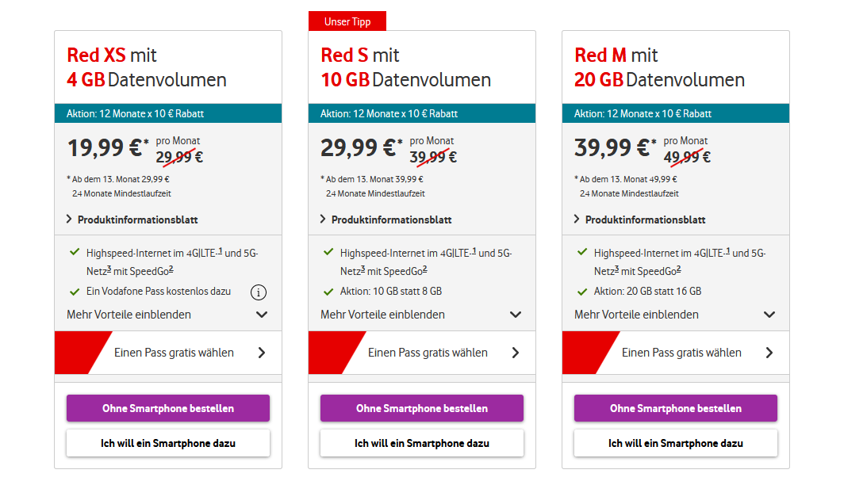Click the Unser Tipp badge
This screenshot has height=504, width=867.
(347, 21)
